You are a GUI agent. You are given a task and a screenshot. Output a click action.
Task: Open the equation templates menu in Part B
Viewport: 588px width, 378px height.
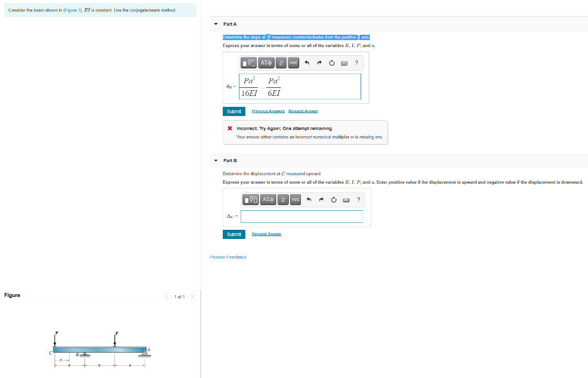point(250,199)
